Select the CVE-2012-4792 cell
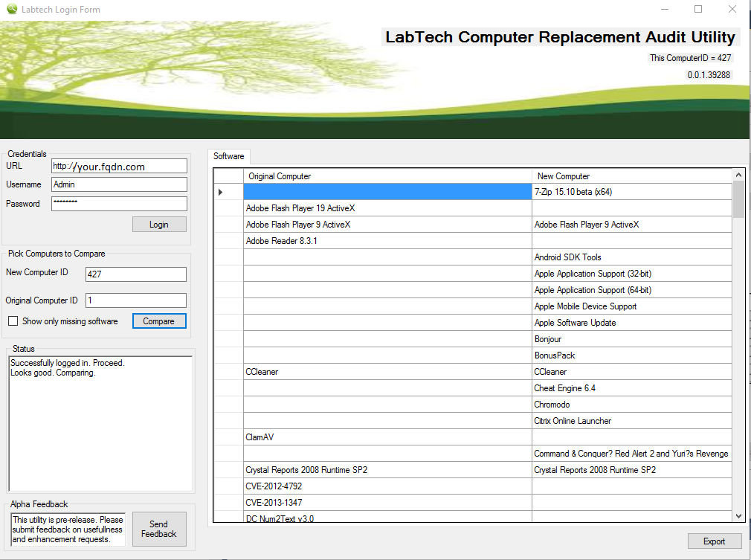The height and width of the screenshot is (560, 751). click(x=387, y=486)
